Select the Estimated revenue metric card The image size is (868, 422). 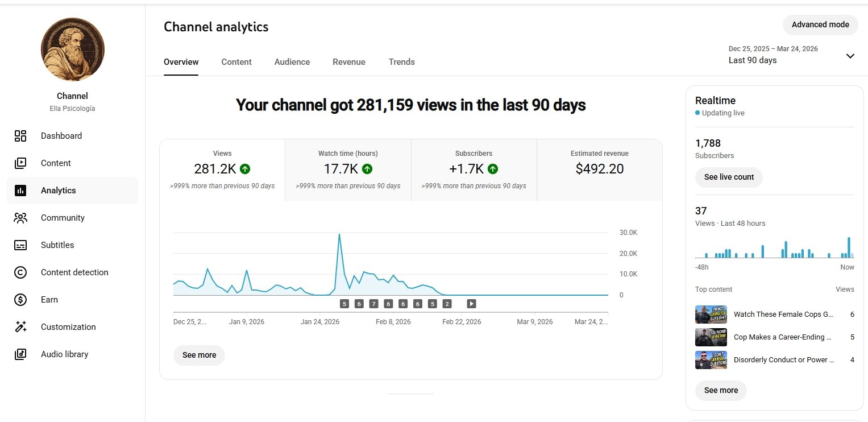point(599,169)
